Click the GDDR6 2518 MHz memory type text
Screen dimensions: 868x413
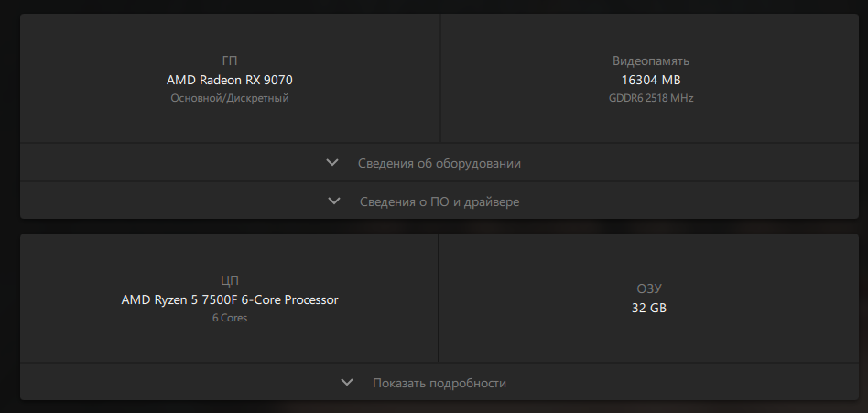click(x=651, y=98)
